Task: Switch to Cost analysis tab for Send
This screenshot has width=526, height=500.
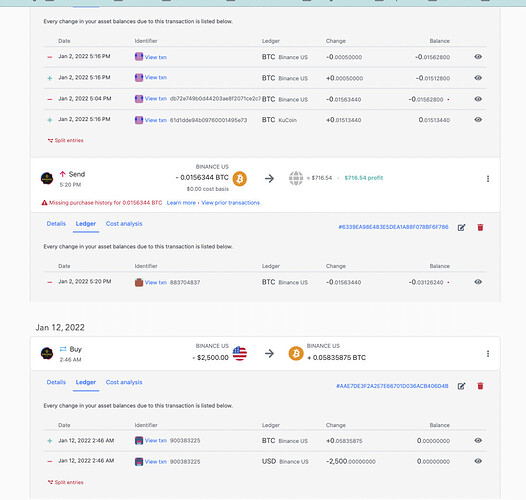Action: (x=124, y=223)
